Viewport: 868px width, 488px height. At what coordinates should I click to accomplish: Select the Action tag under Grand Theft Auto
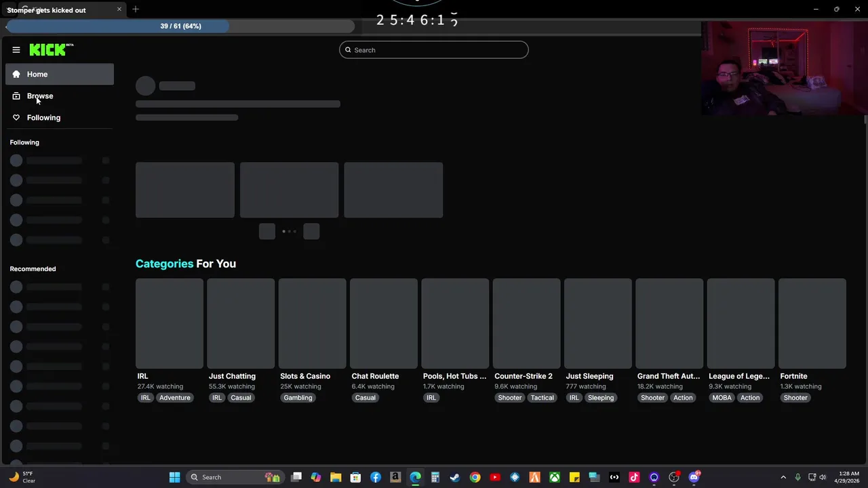tap(683, 398)
